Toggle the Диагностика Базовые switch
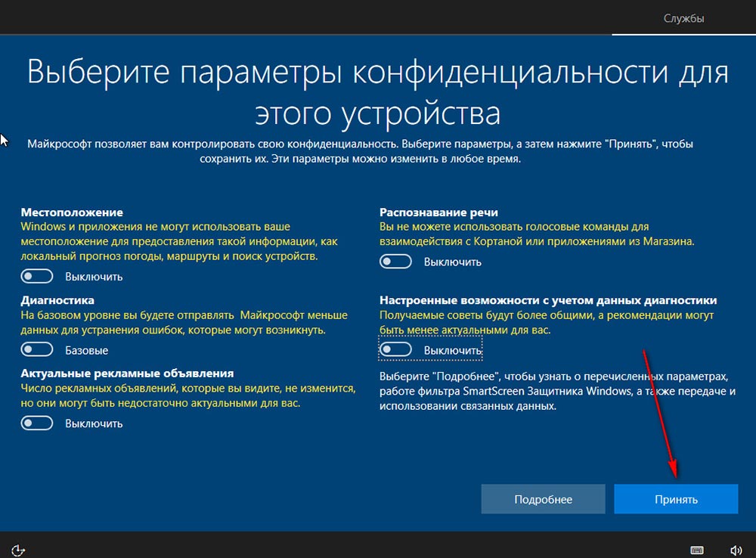 [x=36, y=349]
